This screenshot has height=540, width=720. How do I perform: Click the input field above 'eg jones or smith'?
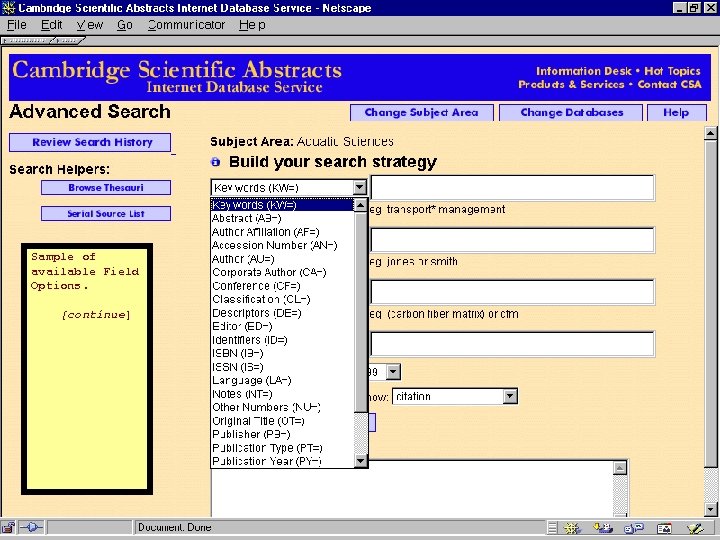tap(512, 240)
